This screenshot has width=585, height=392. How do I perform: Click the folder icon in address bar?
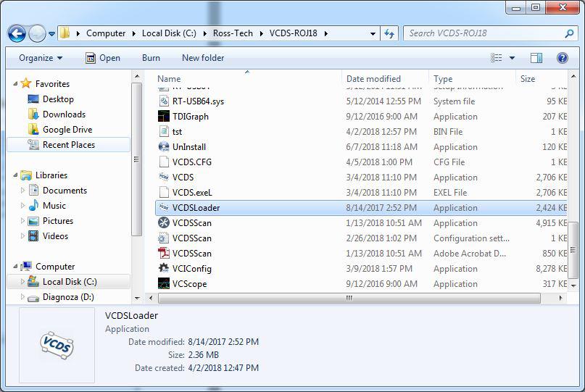coord(65,33)
